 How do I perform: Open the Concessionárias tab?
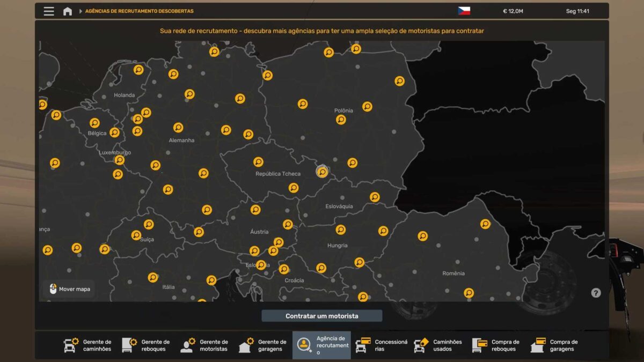pos(380,345)
